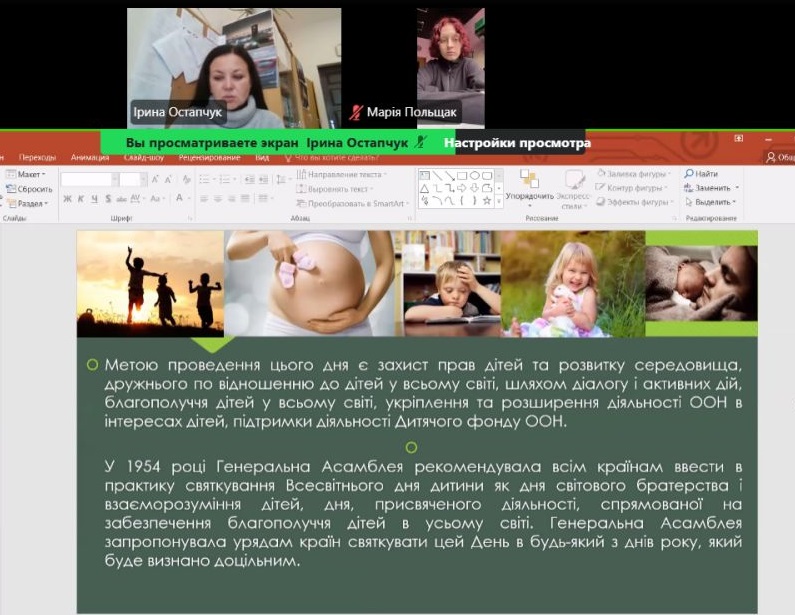
Task: Click the ribbon display options icon
Action: pos(739,138)
